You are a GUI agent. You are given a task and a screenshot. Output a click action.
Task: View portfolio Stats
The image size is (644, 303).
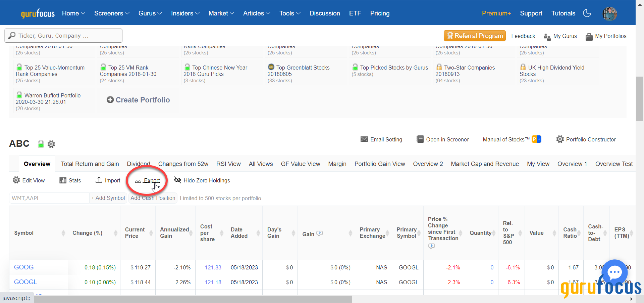[70, 180]
